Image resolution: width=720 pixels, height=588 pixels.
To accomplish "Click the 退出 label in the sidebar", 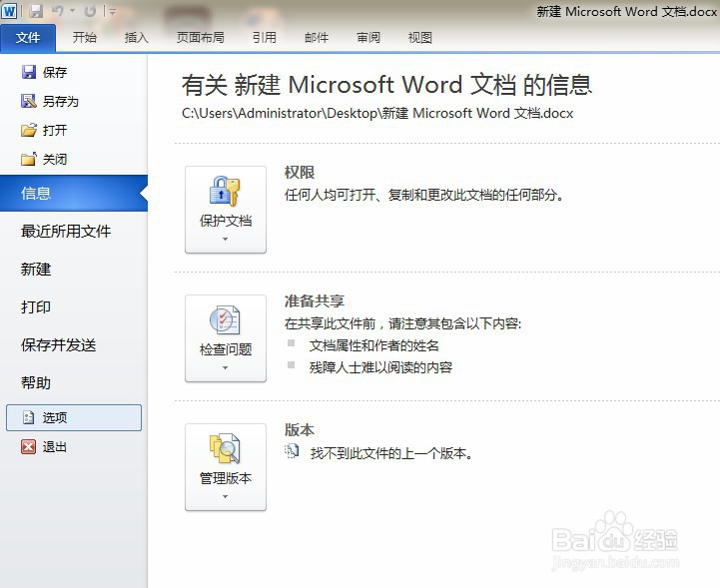I will (x=55, y=446).
